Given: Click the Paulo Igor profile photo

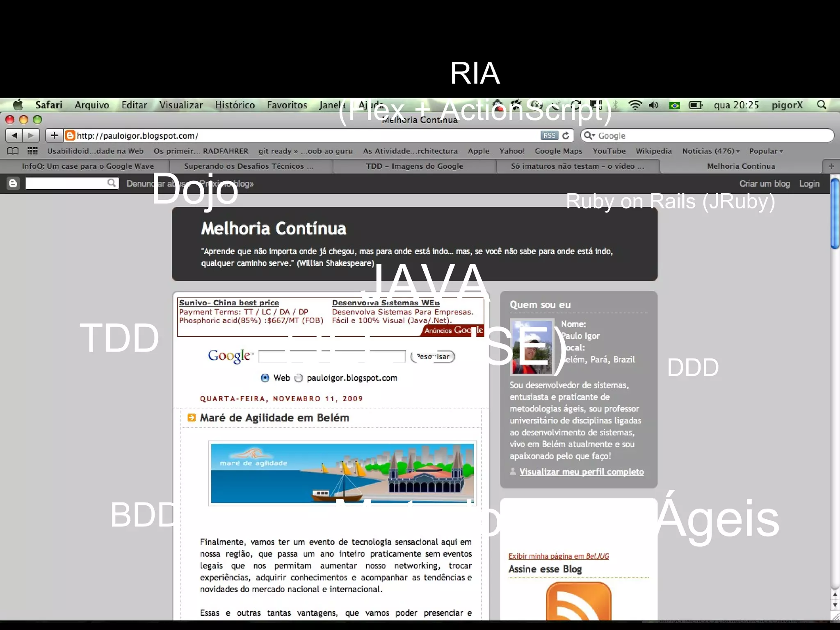Looking at the screenshot, I should click(x=532, y=347).
